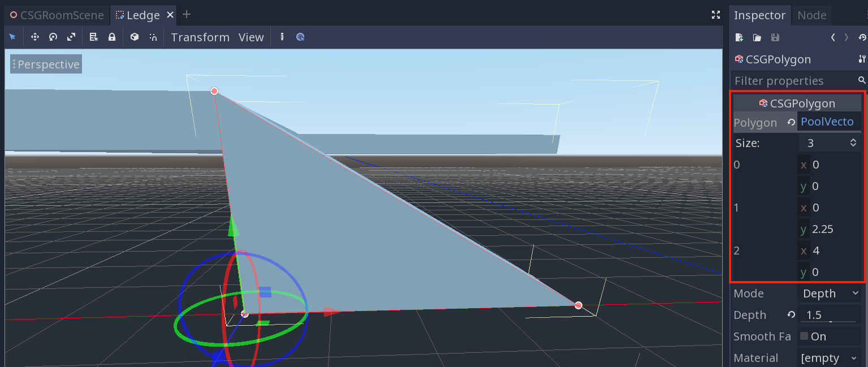Screen dimensions: 868x367
Task: Select the right polygon vertex handle
Action: pyautogui.click(x=578, y=305)
